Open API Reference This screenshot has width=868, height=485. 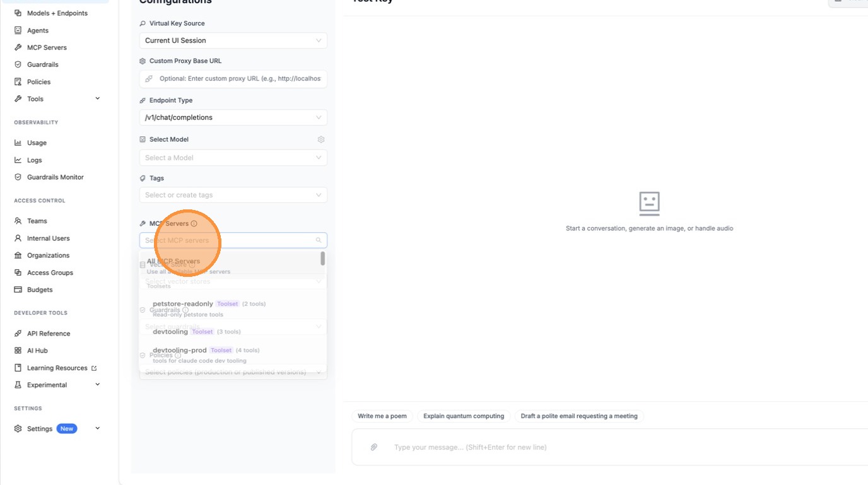[x=49, y=334]
